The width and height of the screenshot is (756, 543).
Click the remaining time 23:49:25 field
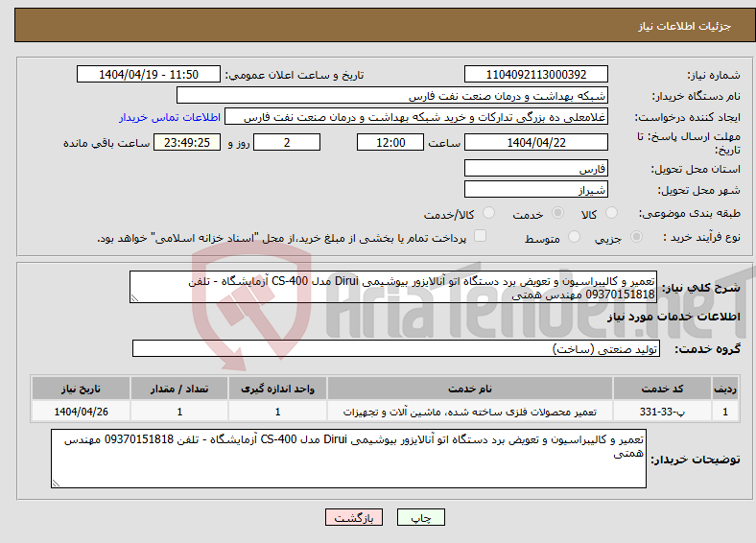pyautogui.click(x=187, y=142)
